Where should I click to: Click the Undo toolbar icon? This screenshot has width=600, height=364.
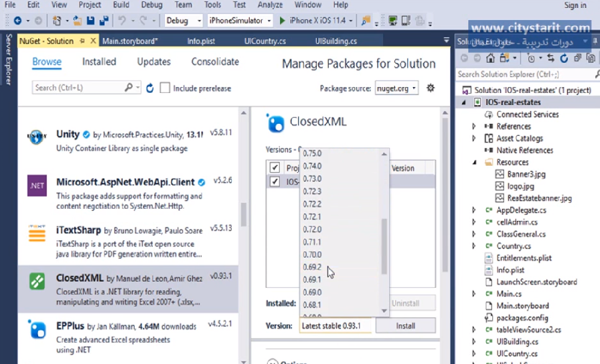[122, 21]
